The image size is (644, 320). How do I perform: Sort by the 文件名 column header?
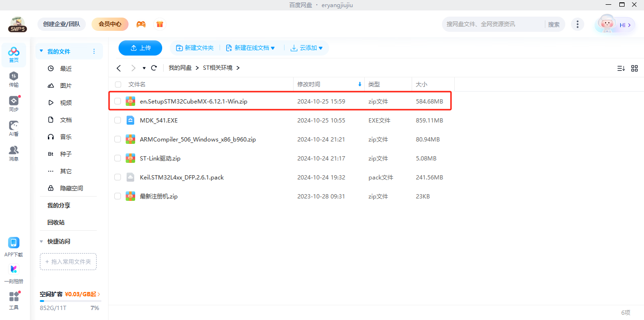pos(137,84)
